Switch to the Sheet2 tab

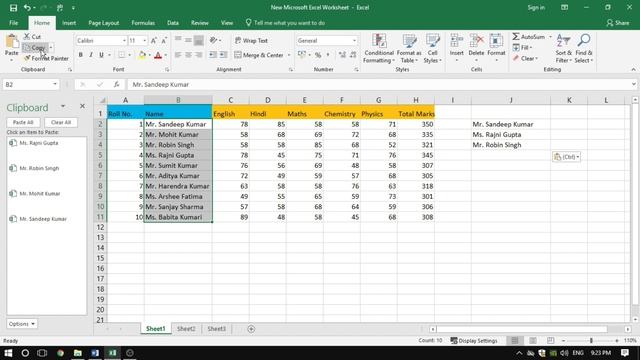(x=186, y=329)
